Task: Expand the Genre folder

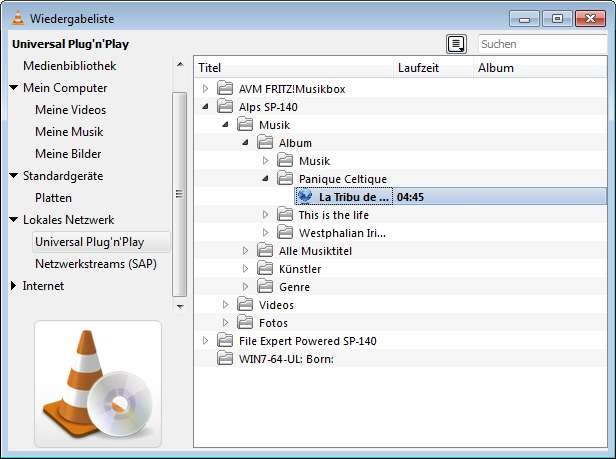Action: (x=246, y=286)
